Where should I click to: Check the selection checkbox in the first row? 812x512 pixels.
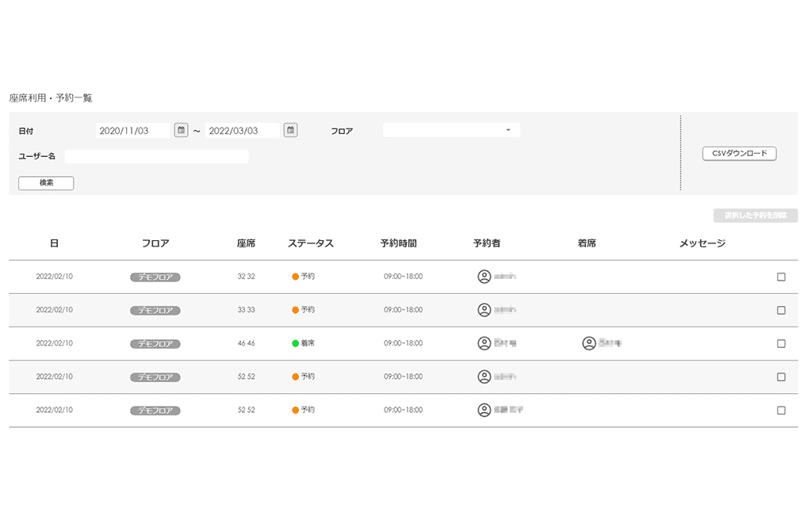(x=780, y=277)
